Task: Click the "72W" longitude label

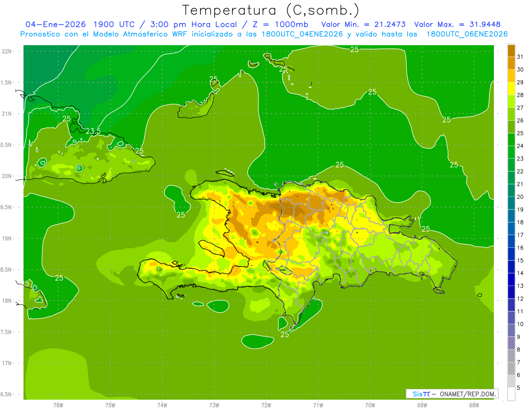Action: 266,405
